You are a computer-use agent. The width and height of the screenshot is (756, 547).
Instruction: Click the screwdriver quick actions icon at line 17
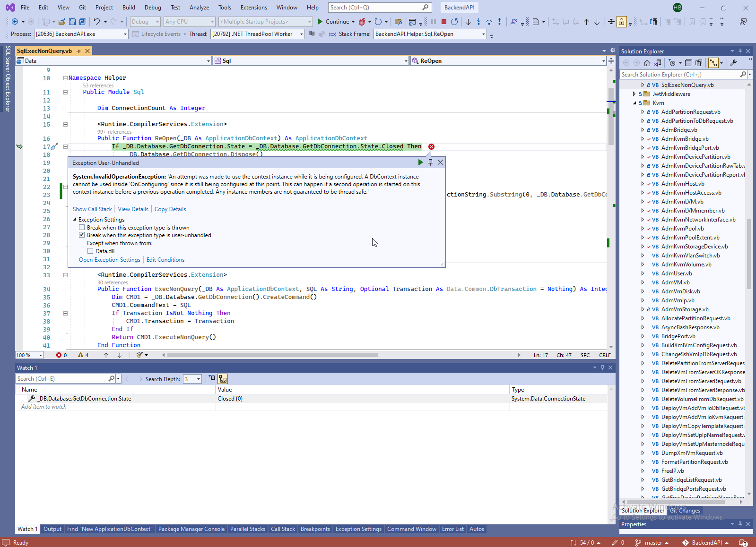tap(54, 147)
